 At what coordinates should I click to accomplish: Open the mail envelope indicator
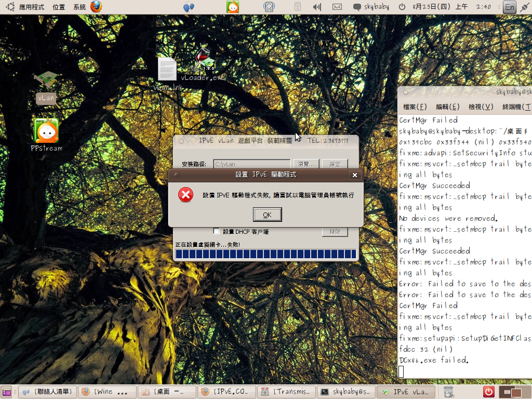337,7
